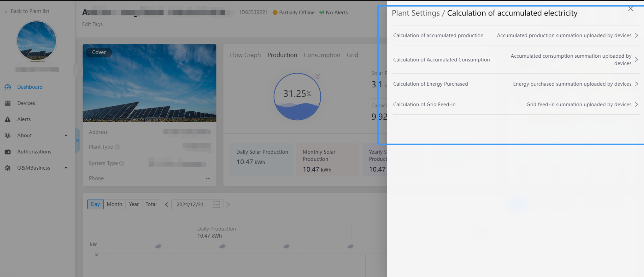
Task: Click the System Type help icon
Action: 122,163
